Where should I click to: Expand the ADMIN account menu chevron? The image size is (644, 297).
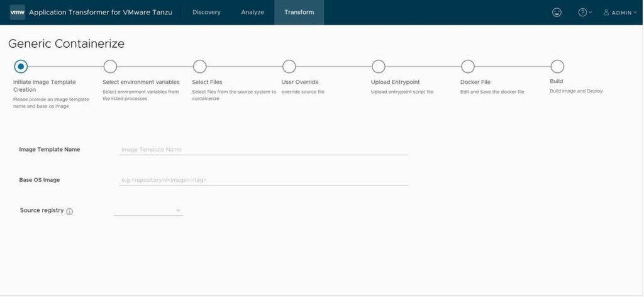click(635, 13)
